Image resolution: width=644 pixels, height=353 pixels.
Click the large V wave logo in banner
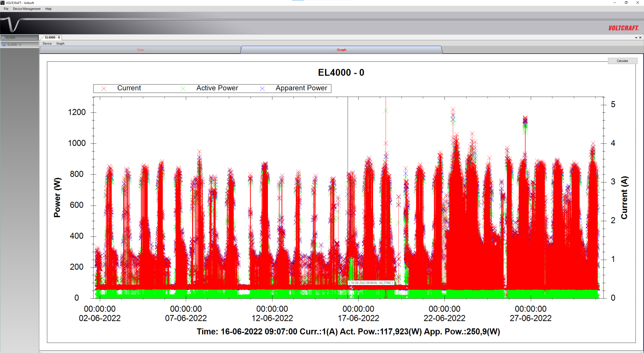click(x=12, y=25)
